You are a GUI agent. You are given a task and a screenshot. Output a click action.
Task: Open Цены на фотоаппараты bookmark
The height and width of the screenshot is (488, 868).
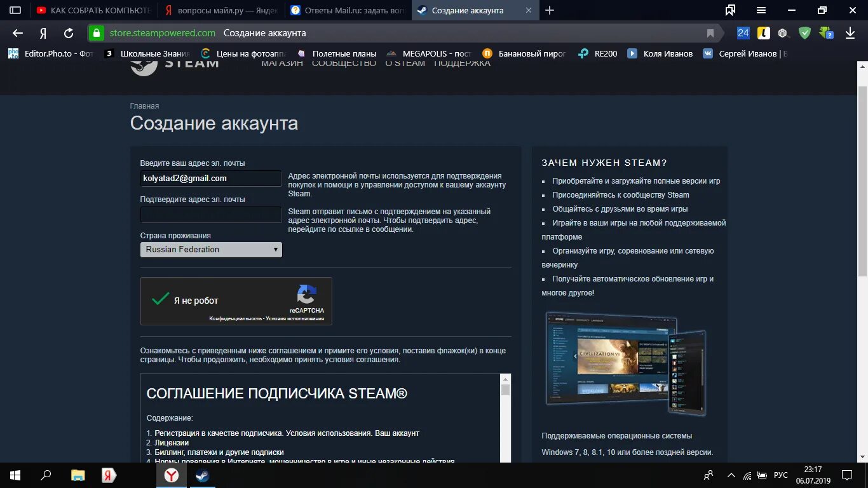[x=243, y=53]
